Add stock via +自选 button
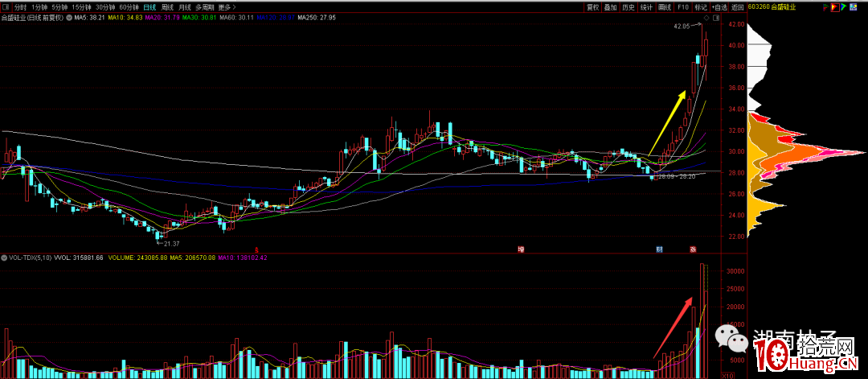Viewport: 868px width, 379px height. [719, 7]
